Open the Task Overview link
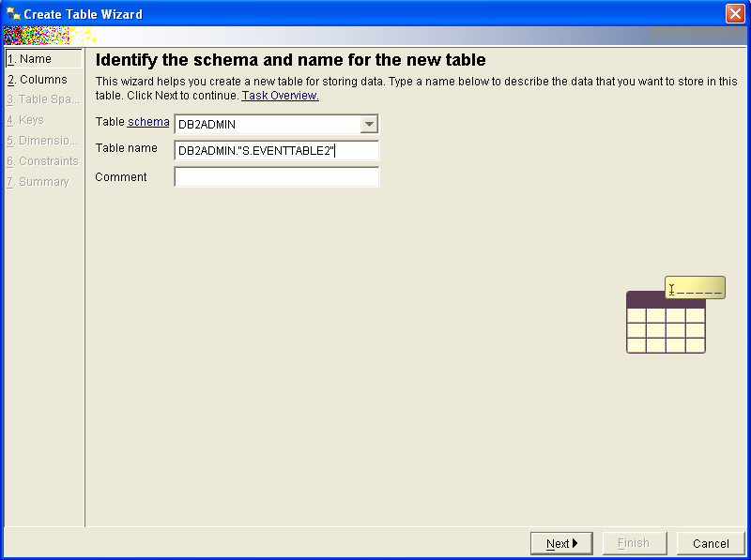 [280, 96]
